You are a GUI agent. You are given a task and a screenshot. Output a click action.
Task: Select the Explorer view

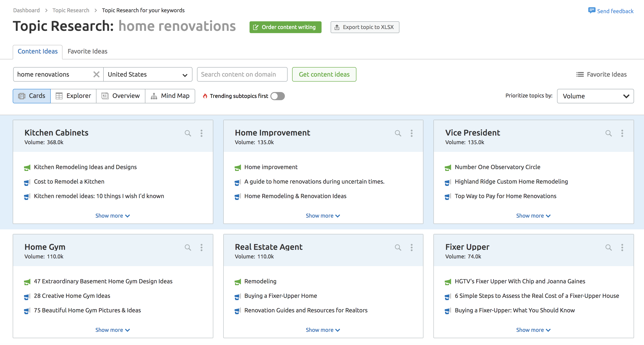[x=73, y=96]
